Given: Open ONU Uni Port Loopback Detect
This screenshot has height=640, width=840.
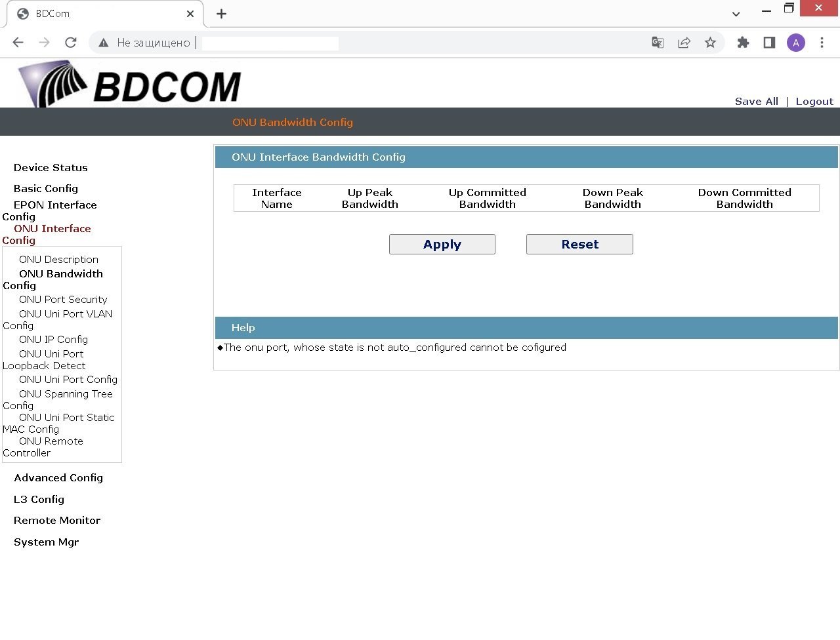Looking at the screenshot, I should click(44, 360).
